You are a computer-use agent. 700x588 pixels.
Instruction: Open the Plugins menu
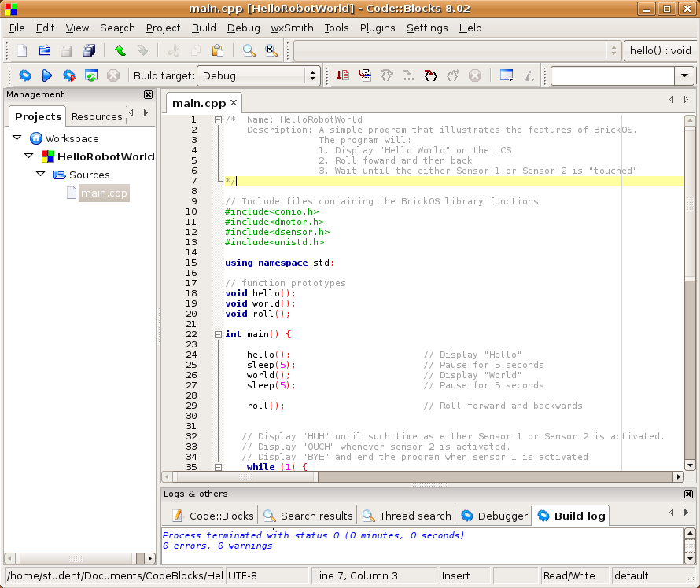tap(378, 28)
